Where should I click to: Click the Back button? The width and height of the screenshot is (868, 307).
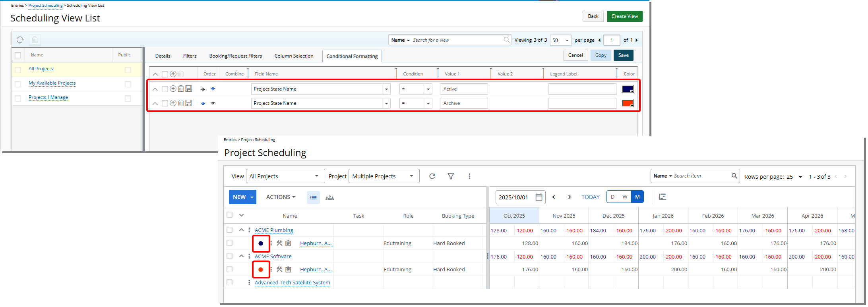pyautogui.click(x=593, y=16)
